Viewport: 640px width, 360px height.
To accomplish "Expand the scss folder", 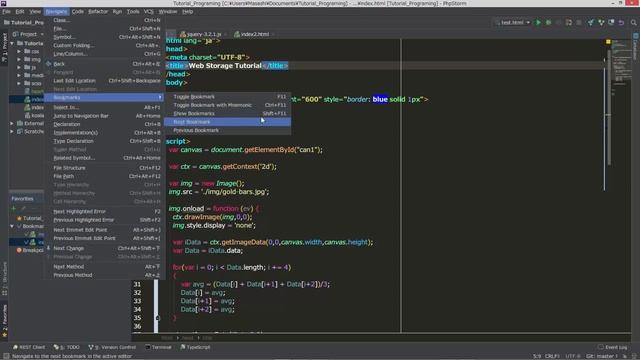I will coord(19,83).
